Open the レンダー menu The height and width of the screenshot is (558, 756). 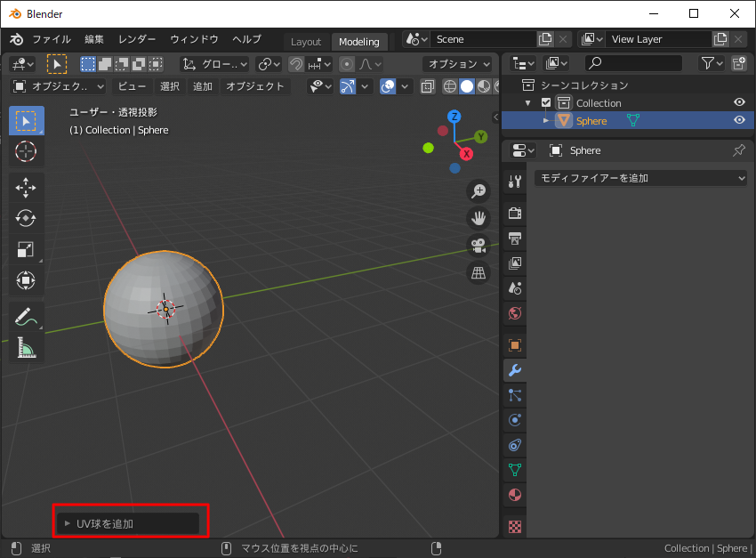(x=137, y=39)
